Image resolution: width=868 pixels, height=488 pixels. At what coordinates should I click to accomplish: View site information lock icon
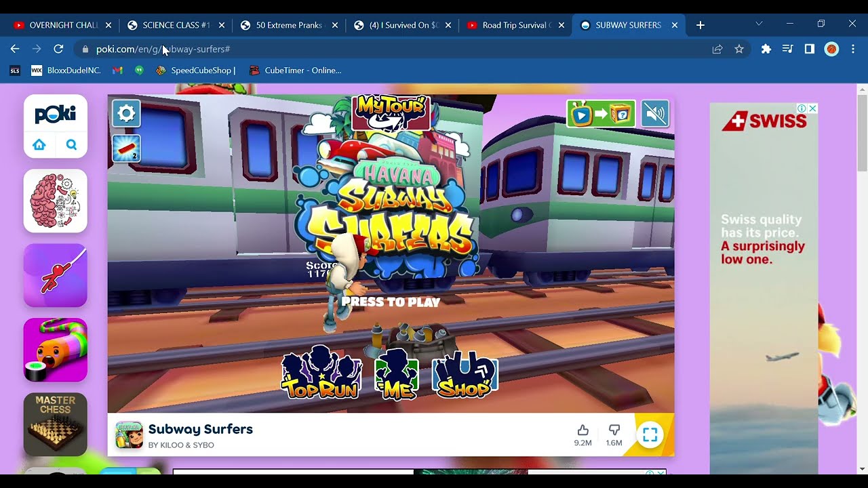tap(85, 49)
